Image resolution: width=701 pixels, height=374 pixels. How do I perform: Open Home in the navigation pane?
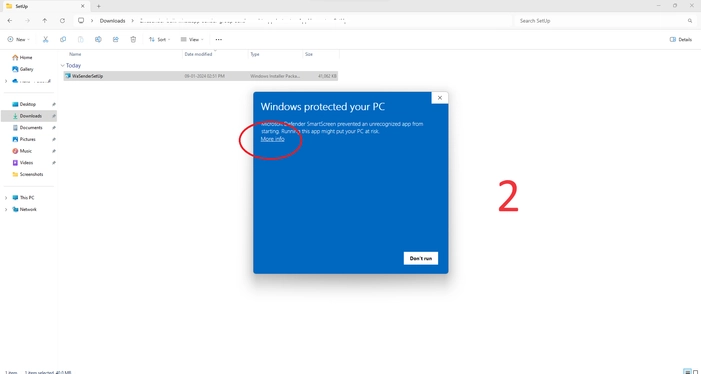22,57
